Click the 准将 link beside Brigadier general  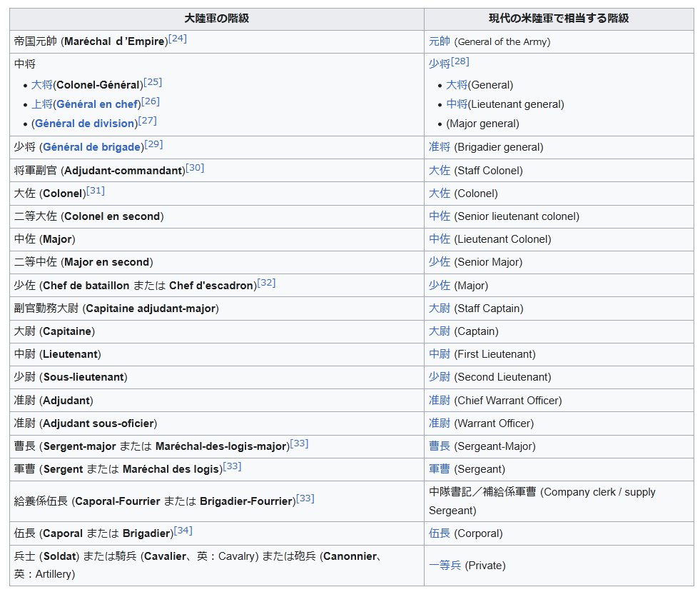439,147
